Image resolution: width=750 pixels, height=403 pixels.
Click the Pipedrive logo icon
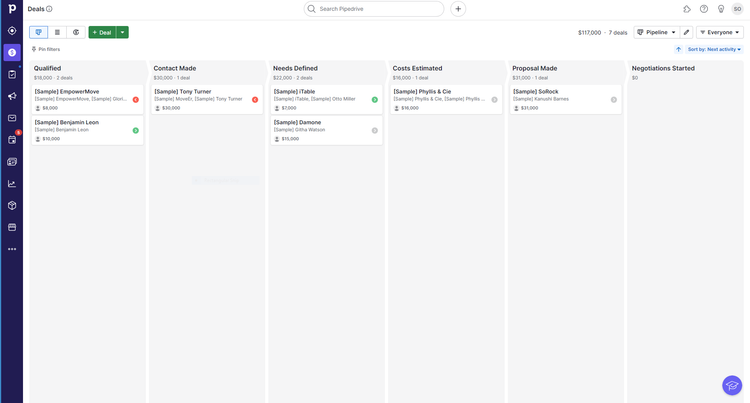pyautogui.click(x=12, y=9)
